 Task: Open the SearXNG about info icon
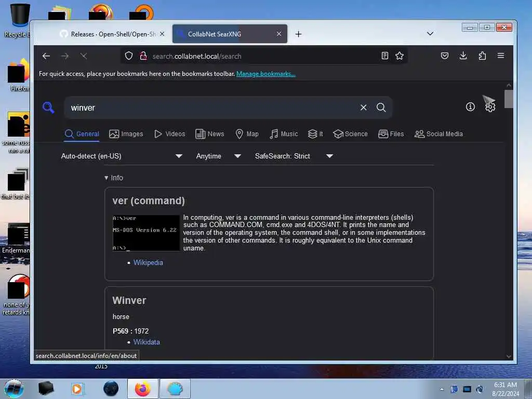[470, 107]
